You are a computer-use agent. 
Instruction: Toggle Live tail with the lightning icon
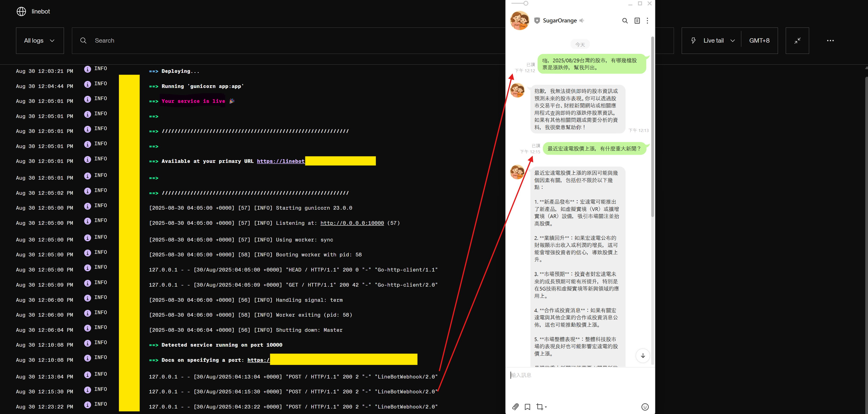pos(693,40)
